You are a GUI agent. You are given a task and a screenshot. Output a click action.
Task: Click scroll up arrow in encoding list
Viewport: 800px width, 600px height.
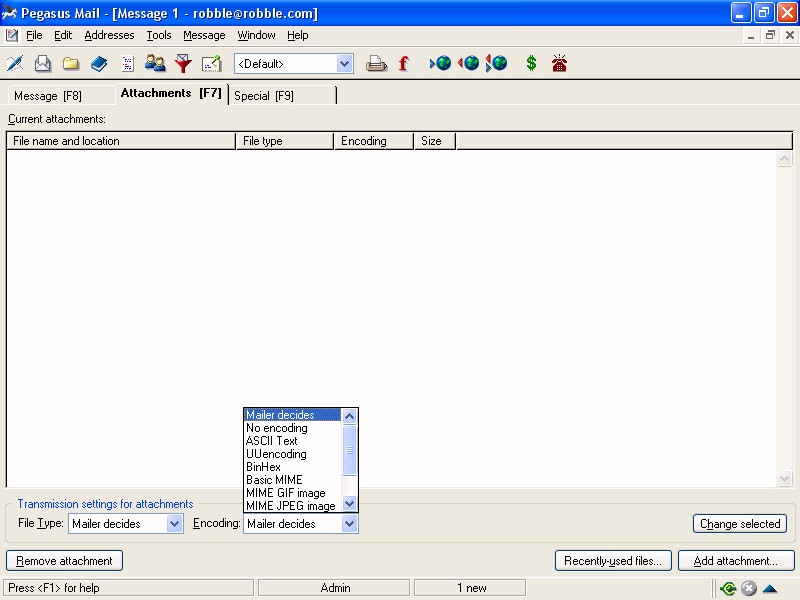pyautogui.click(x=349, y=416)
